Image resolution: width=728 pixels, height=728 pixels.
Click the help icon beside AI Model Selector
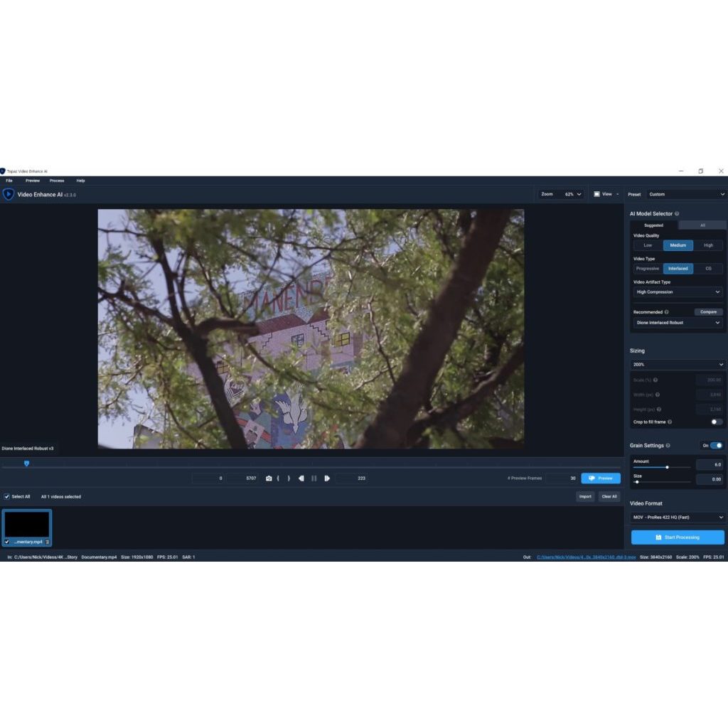coord(677,213)
